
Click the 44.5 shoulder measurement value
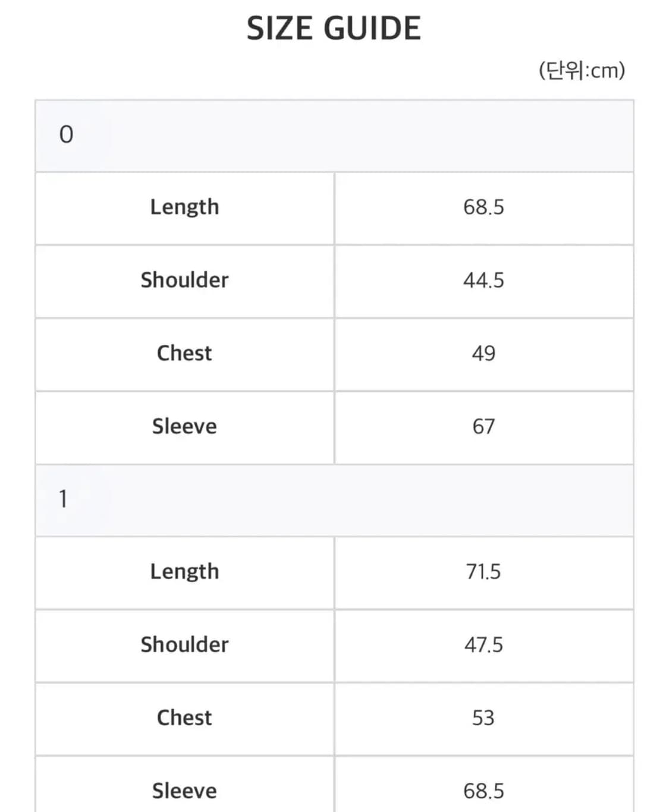coord(483,280)
